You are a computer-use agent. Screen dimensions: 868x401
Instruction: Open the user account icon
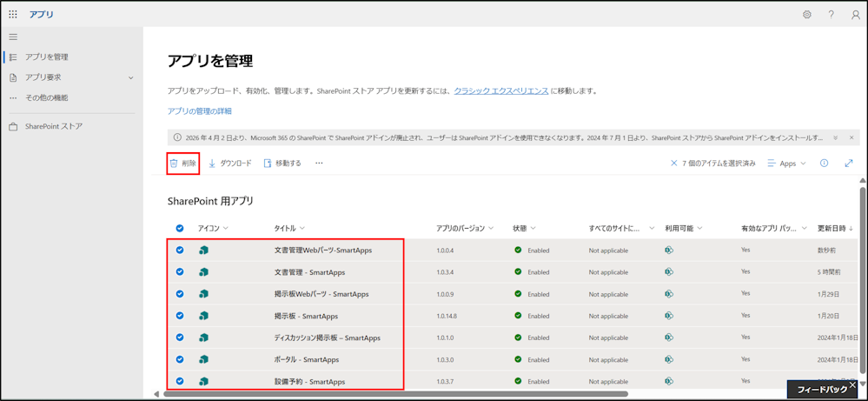pyautogui.click(x=855, y=15)
